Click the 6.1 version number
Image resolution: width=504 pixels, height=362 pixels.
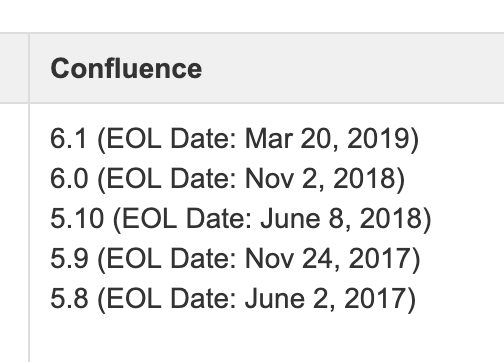coord(68,139)
